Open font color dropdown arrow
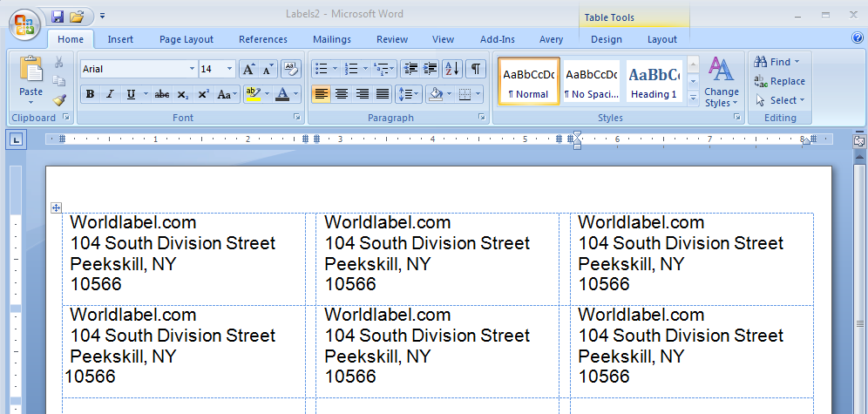The image size is (868, 414). (x=296, y=94)
